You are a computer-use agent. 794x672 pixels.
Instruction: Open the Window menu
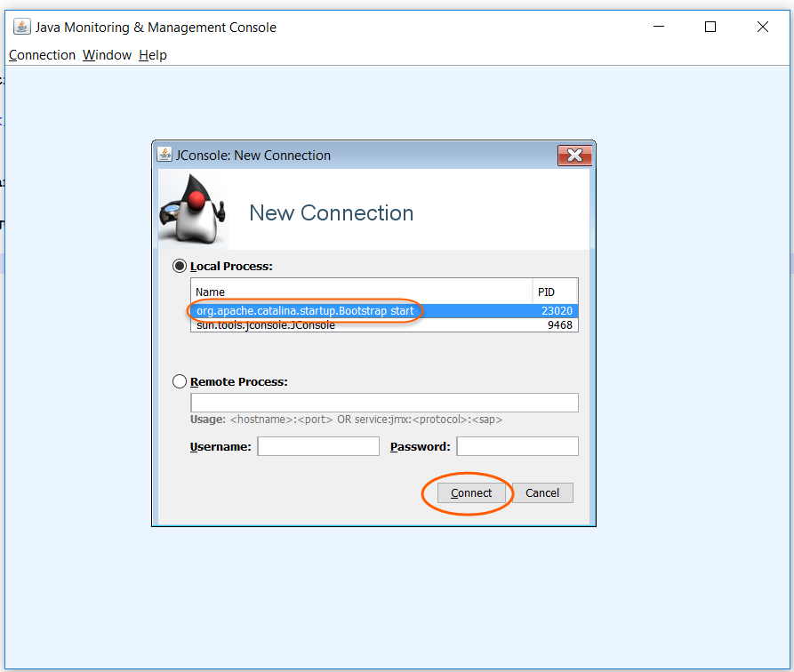coord(107,54)
